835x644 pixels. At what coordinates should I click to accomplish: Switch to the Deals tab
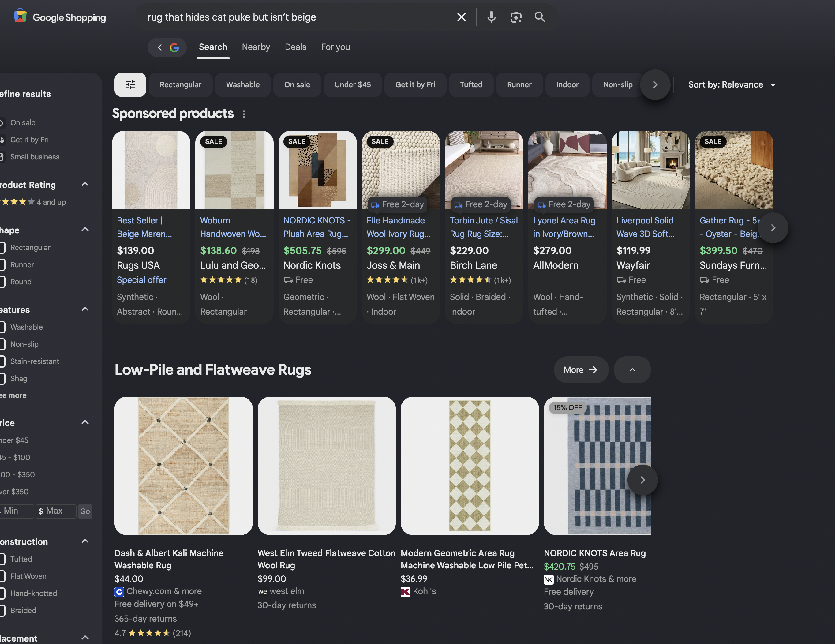pyautogui.click(x=296, y=47)
